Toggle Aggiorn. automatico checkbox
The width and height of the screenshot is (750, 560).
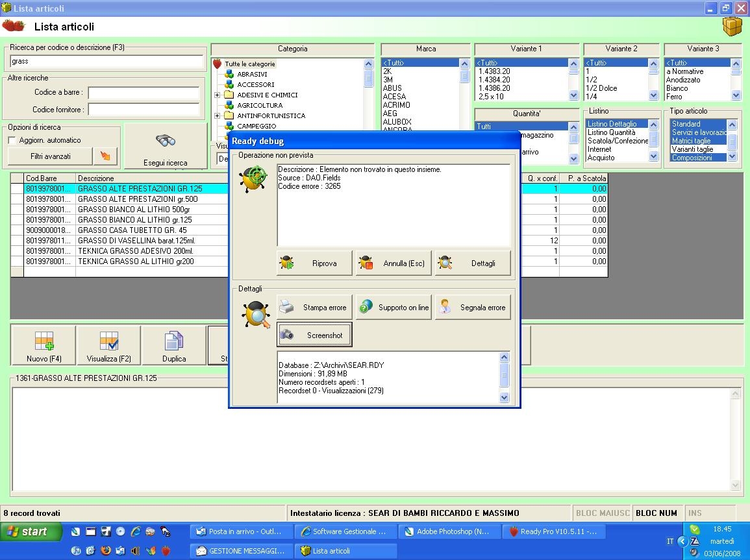coord(12,140)
